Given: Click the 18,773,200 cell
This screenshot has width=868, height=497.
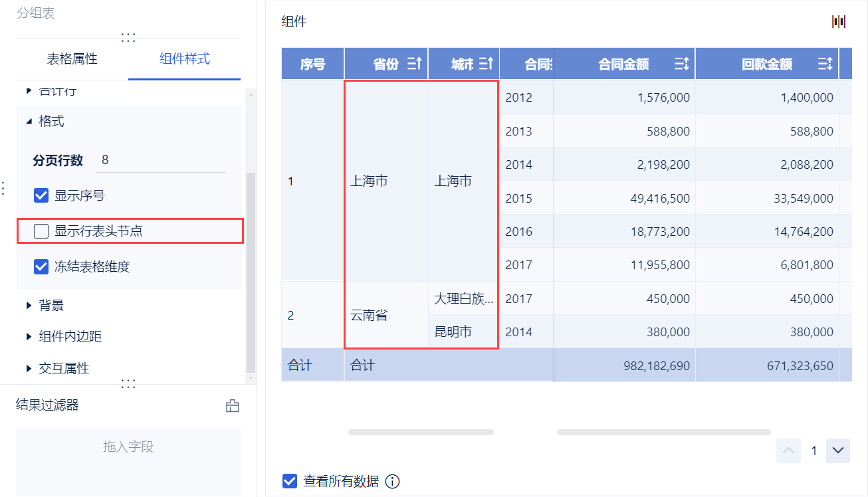Looking at the screenshot, I should [x=624, y=231].
